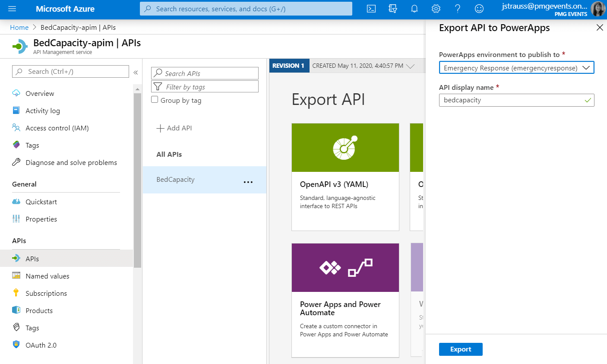This screenshot has height=364, width=607.
Task: Open the Cloud Shell terminal
Action: point(371,9)
